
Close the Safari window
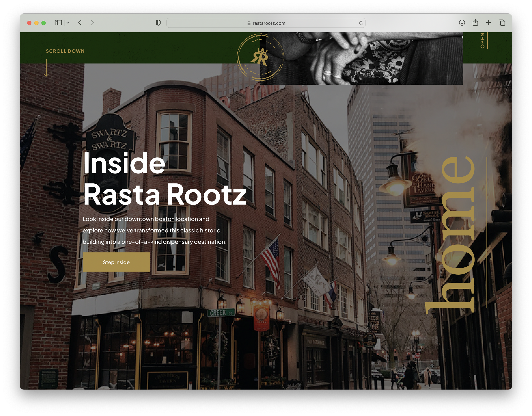(29, 23)
